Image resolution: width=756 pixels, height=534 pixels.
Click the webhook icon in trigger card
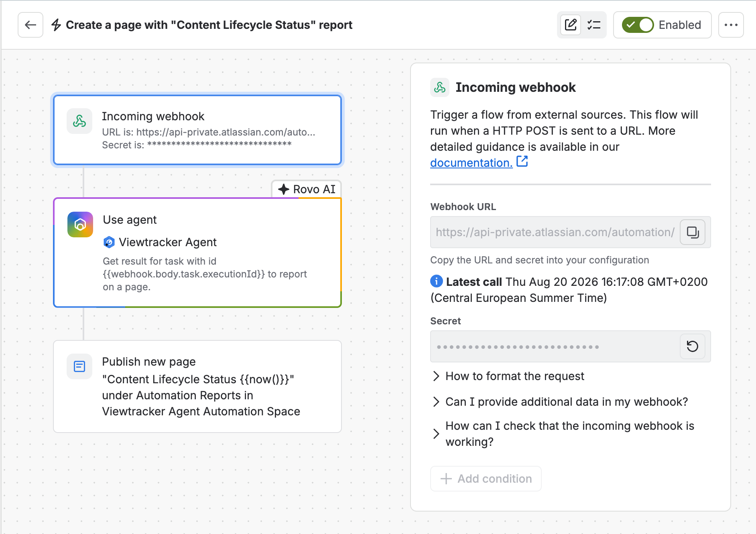[x=79, y=121]
